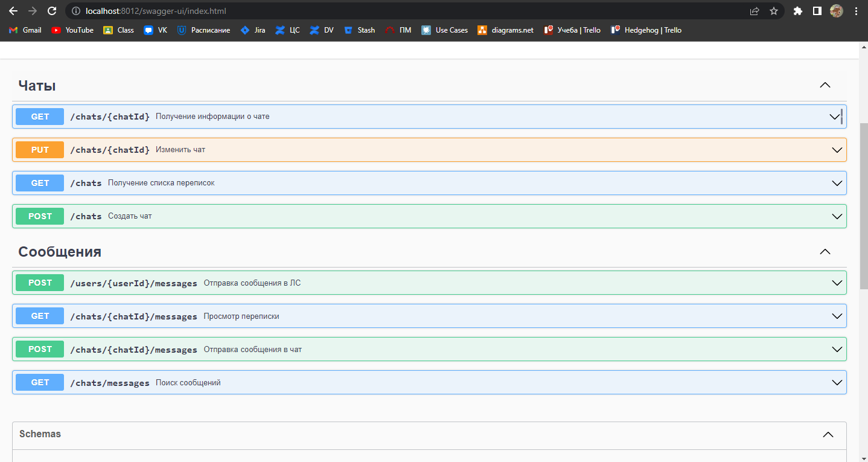Collapse the Schemas section chevron
Image resolution: width=868 pixels, height=462 pixels.
pos(828,435)
